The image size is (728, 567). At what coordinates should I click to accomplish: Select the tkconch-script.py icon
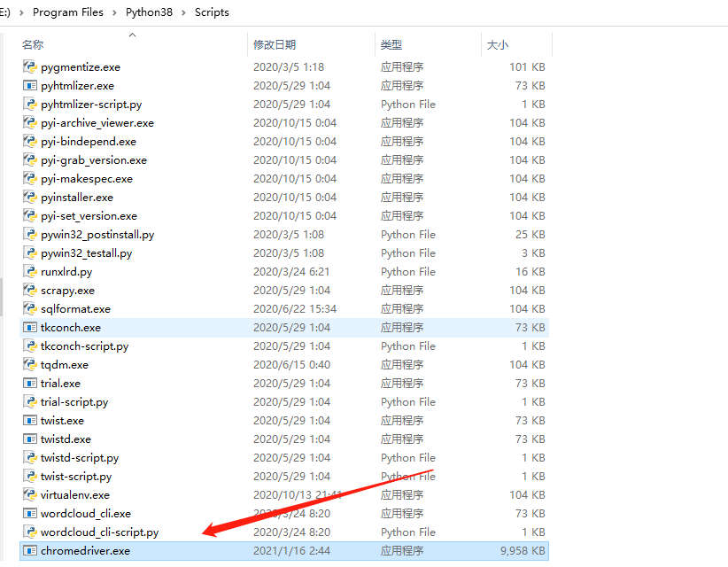point(30,346)
